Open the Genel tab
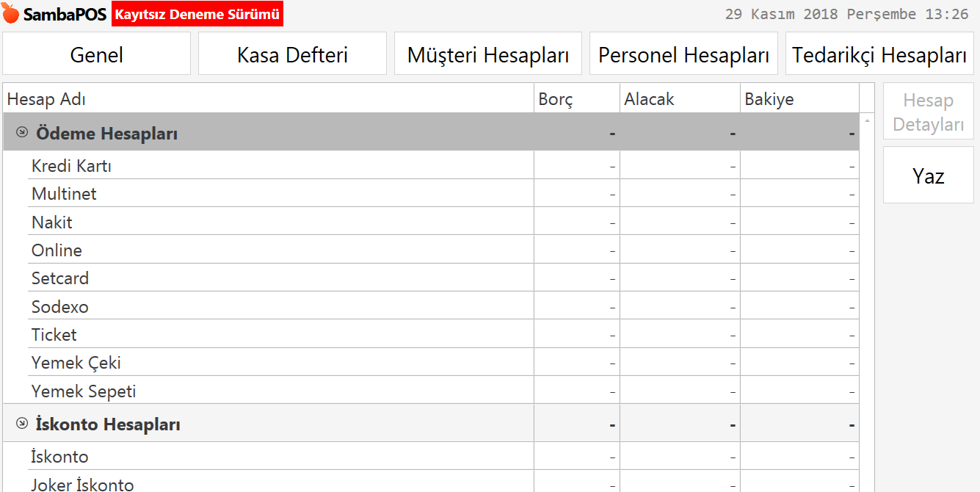This screenshot has height=492, width=980. pos(97,54)
